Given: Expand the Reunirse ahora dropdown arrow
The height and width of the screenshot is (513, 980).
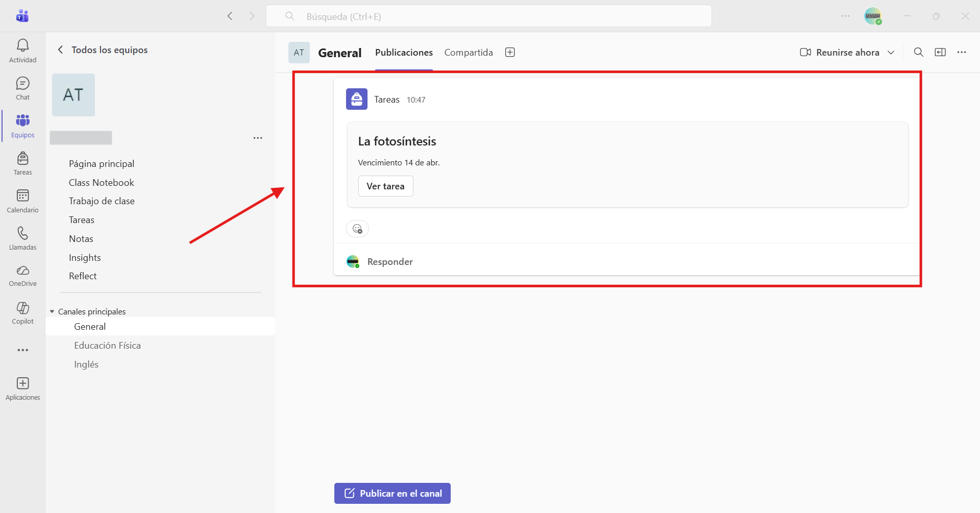Looking at the screenshot, I should [x=891, y=53].
